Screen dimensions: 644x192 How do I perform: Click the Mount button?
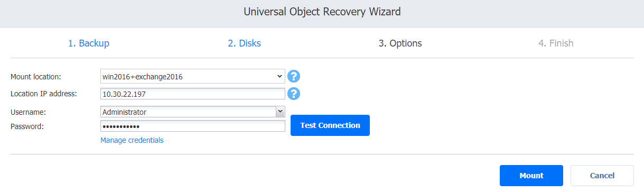(531, 176)
